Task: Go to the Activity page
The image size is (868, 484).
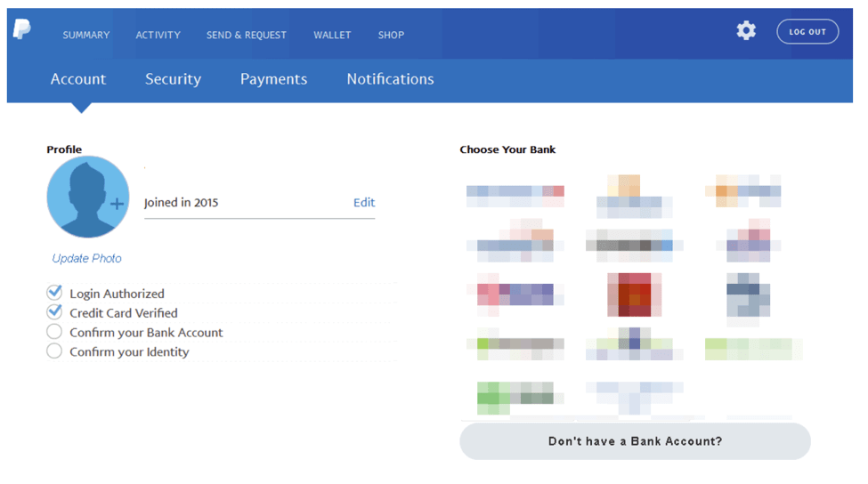Action: click(x=158, y=35)
